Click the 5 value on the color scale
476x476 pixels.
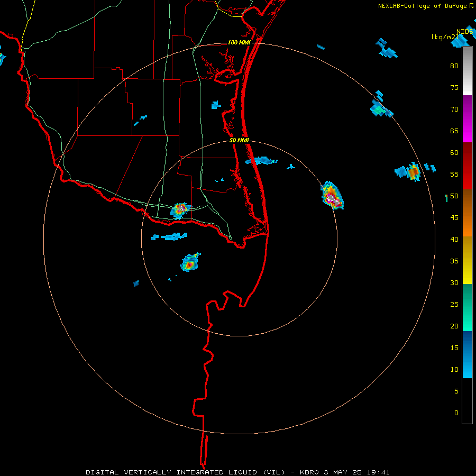(x=456, y=391)
